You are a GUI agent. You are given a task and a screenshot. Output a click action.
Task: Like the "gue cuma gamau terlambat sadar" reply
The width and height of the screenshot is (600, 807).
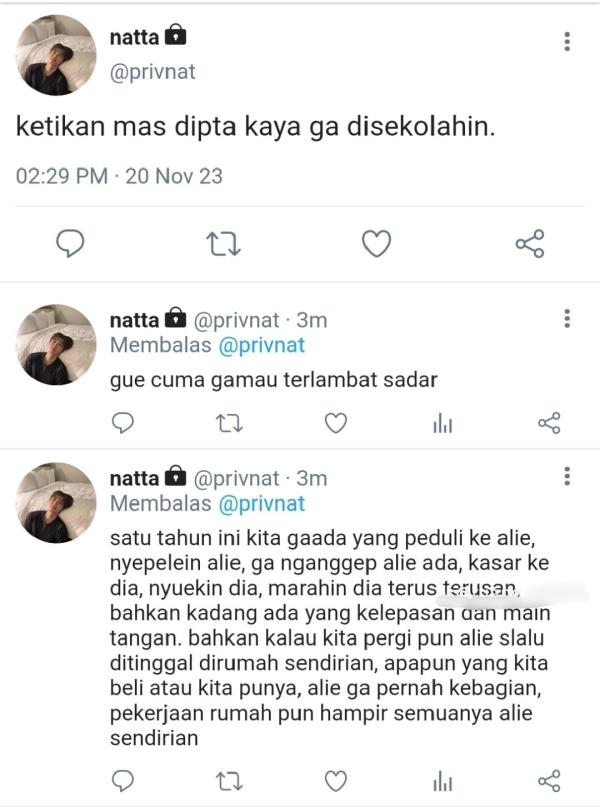pos(336,423)
